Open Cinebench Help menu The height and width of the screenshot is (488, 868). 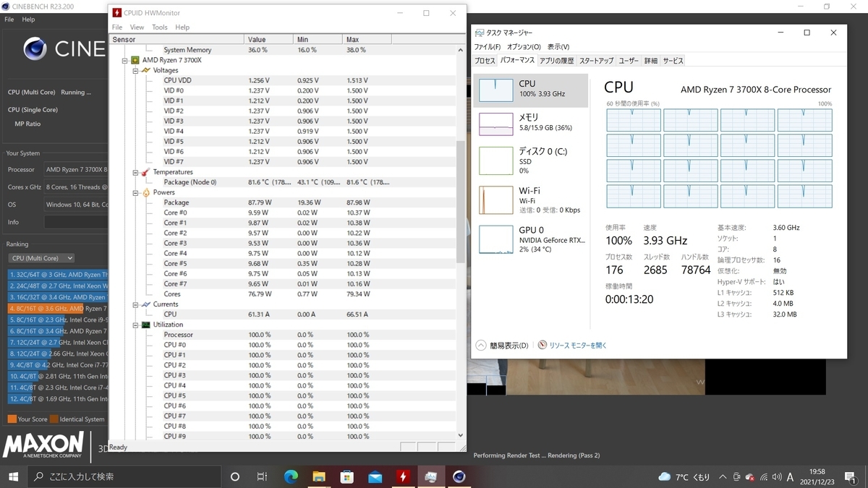(x=28, y=20)
